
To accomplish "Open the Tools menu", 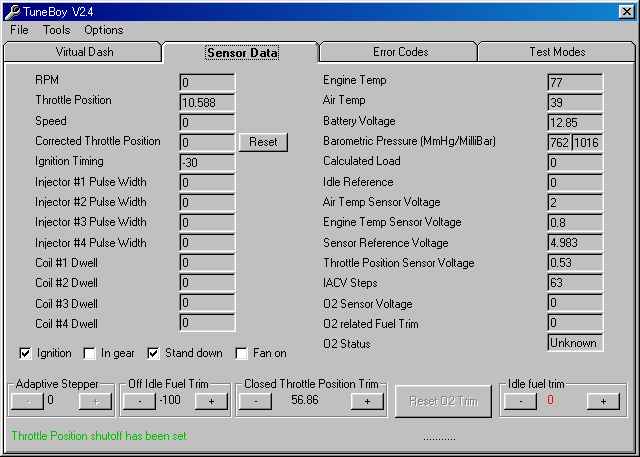I will click(x=57, y=30).
